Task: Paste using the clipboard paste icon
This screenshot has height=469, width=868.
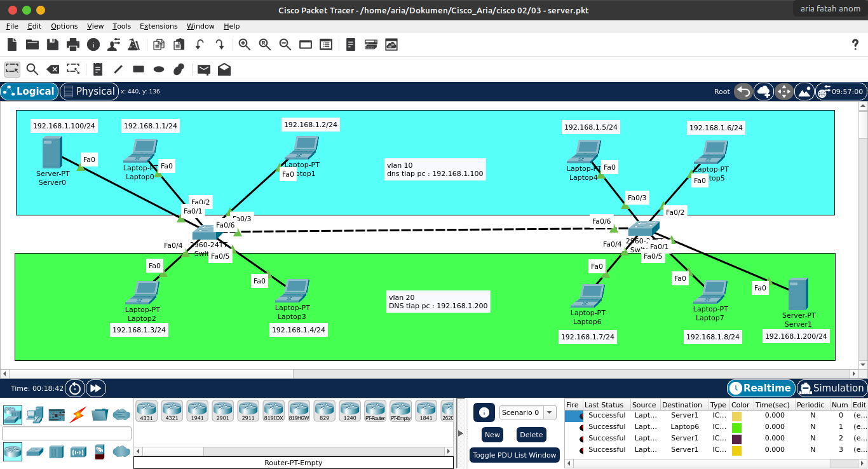Action: point(179,44)
